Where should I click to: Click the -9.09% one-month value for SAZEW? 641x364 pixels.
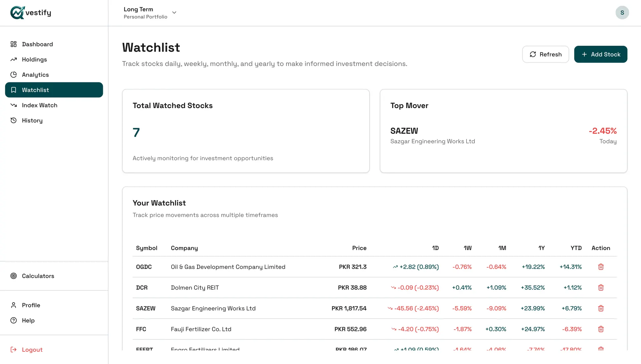[496, 308]
